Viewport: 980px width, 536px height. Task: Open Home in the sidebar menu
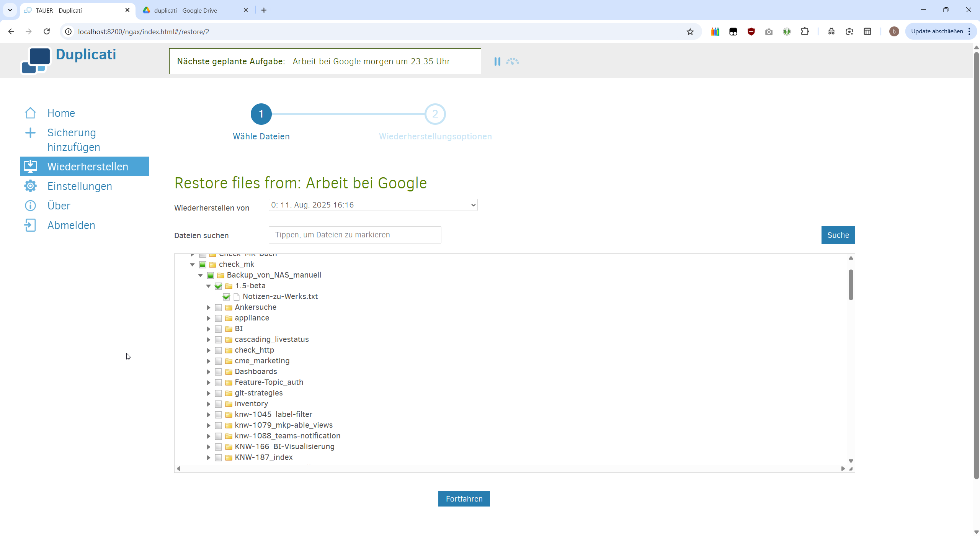click(61, 113)
